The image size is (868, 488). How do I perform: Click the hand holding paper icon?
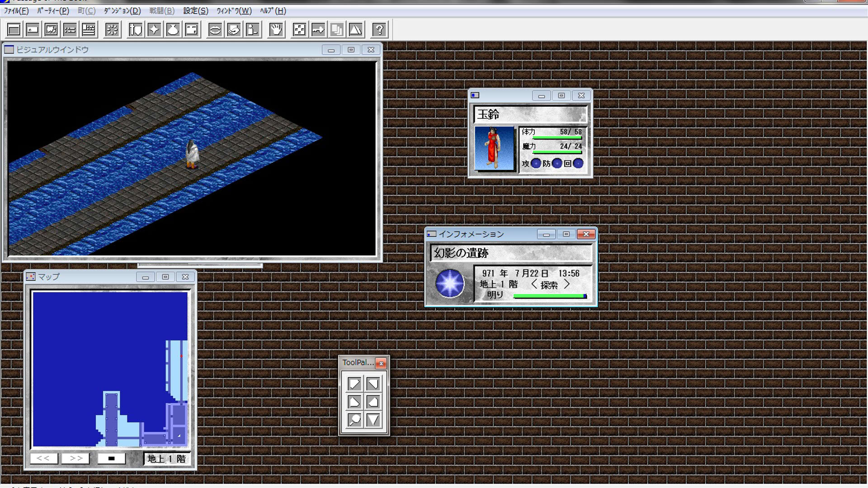point(234,30)
